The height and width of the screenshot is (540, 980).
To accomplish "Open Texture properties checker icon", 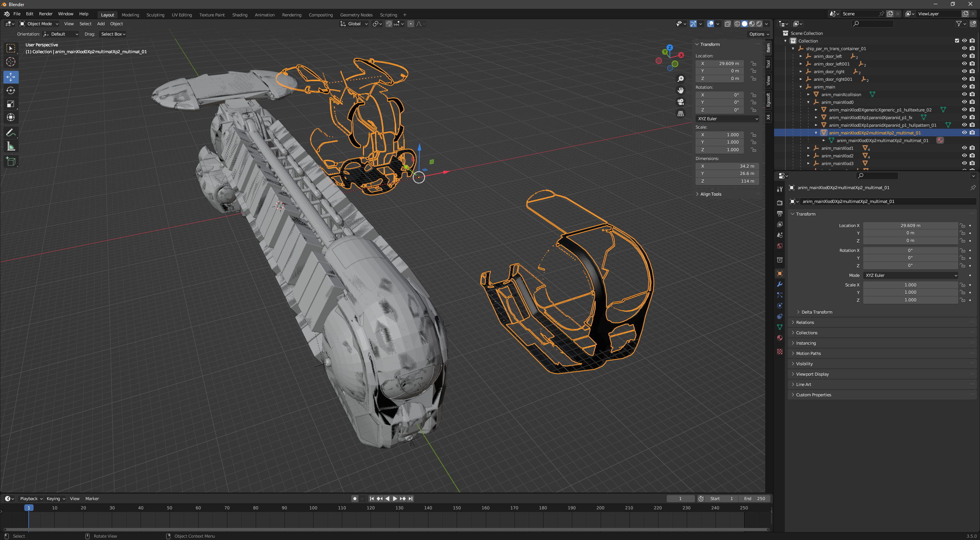I will [x=779, y=352].
